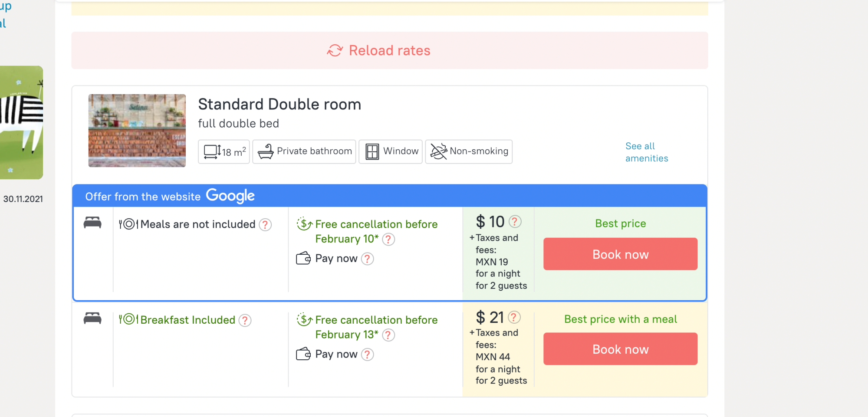Open help for February 10 free cancellation
The height and width of the screenshot is (417, 868).
[x=388, y=240]
